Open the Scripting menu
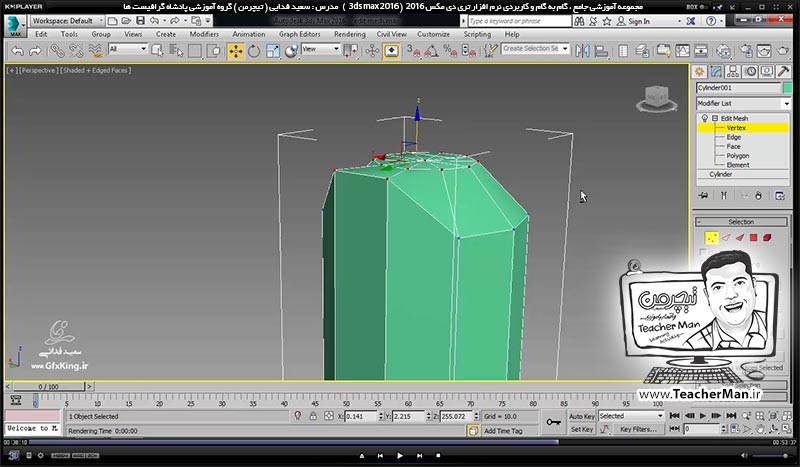 [x=477, y=34]
